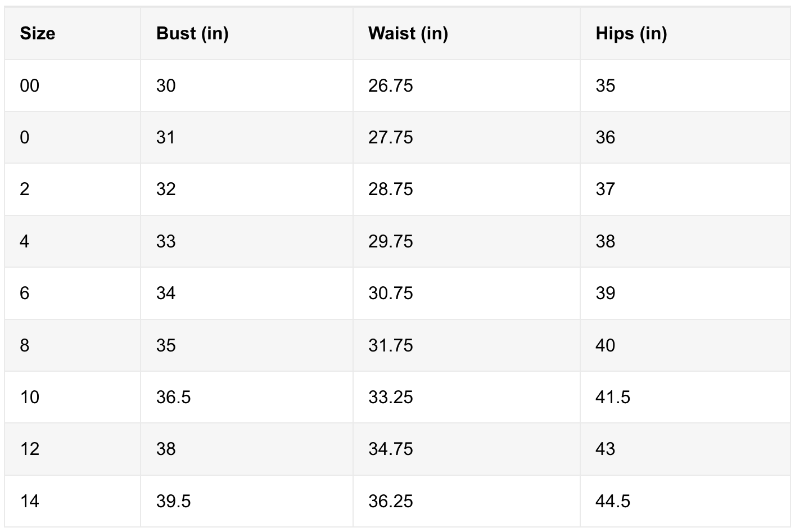Click hips value 43 cell
This screenshot has height=532, width=795.
point(685,449)
